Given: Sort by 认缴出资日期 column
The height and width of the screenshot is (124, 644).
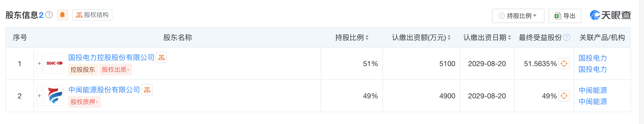Looking at the screenshot, I should tap(509, 38).
